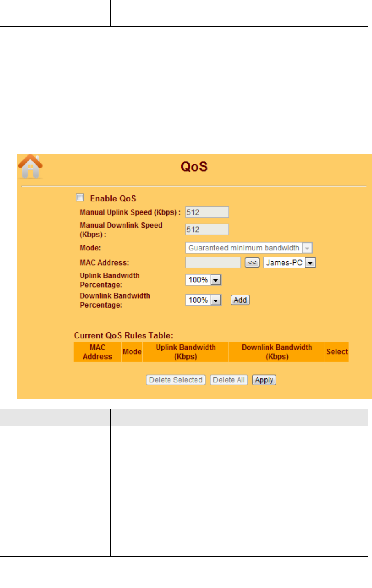Click the MAC Address: label
This screenshot has width=372, height=588.
(104, 262)
